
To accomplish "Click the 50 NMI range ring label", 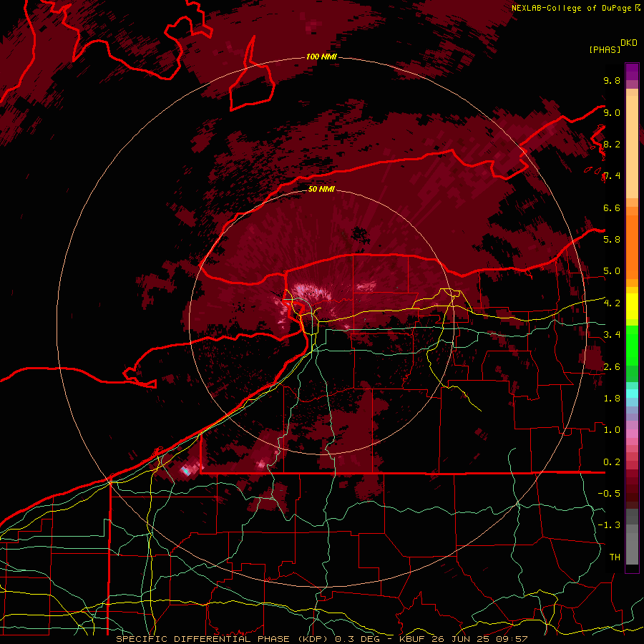I will (321, 189).
